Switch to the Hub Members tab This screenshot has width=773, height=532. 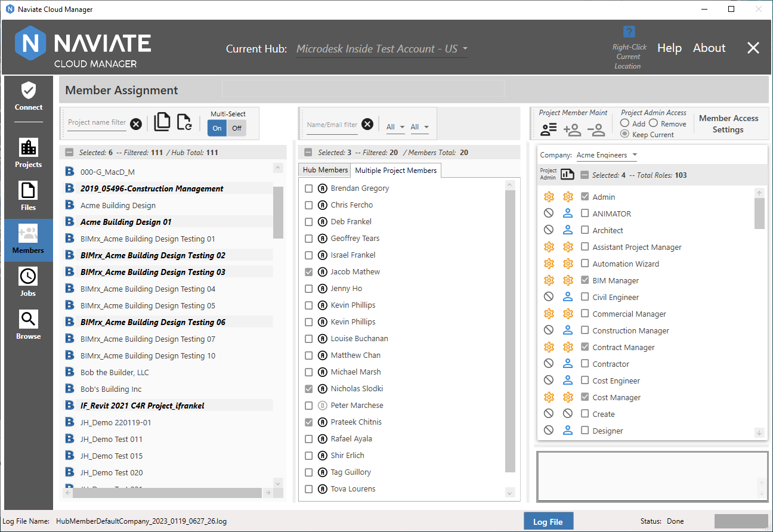pos(325,170)
